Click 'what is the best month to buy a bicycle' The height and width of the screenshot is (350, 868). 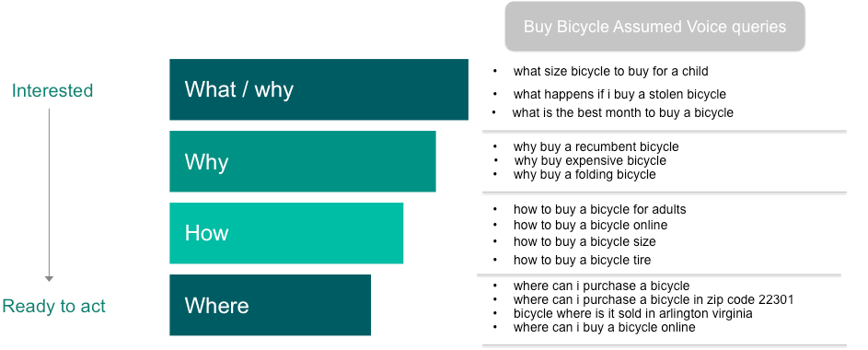(623, 113)
